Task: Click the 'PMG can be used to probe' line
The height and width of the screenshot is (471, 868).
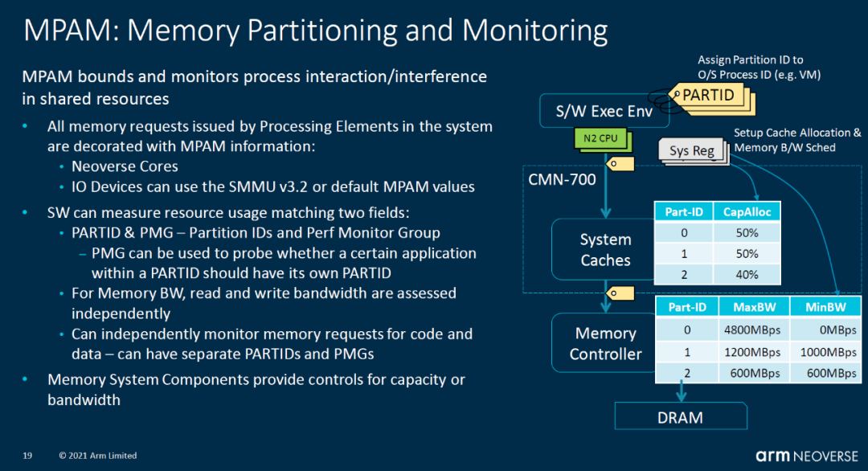Action: [x=284, y=263]
